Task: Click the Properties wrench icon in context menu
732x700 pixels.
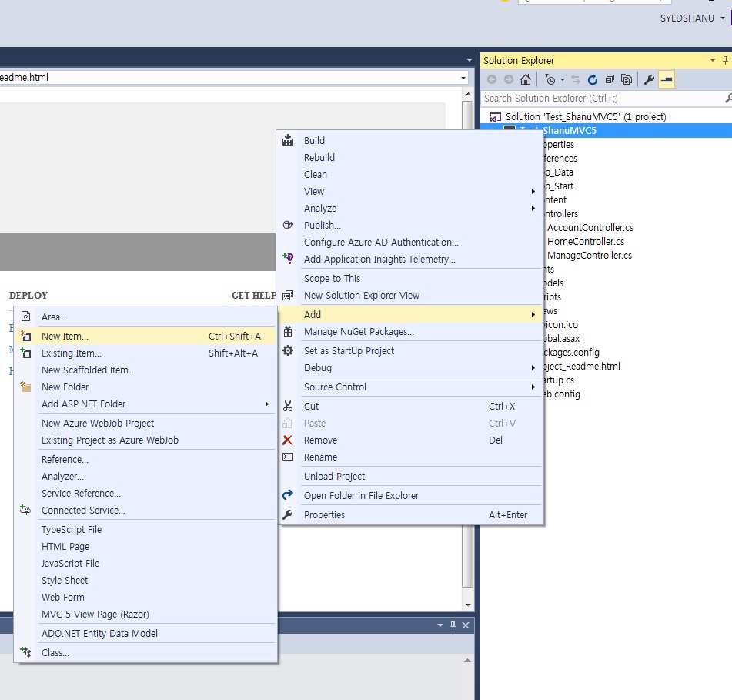Action: [x=288, y=514]
